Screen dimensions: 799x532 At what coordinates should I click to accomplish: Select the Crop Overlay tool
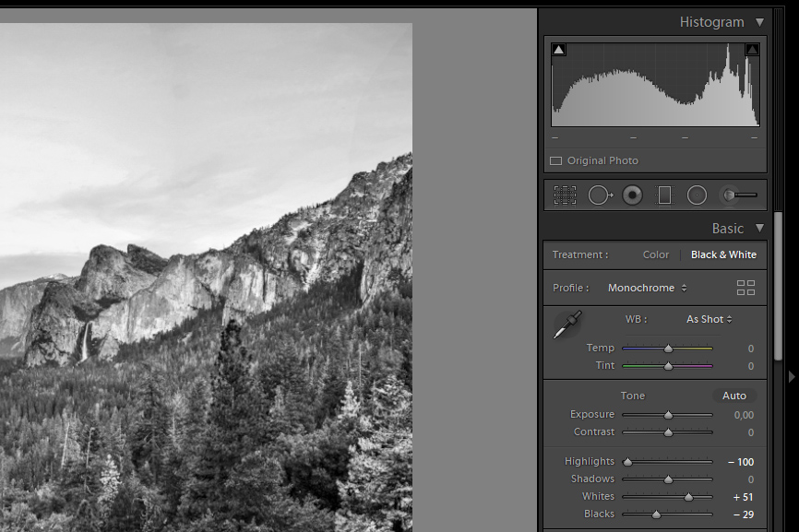(x=566, y=195)
